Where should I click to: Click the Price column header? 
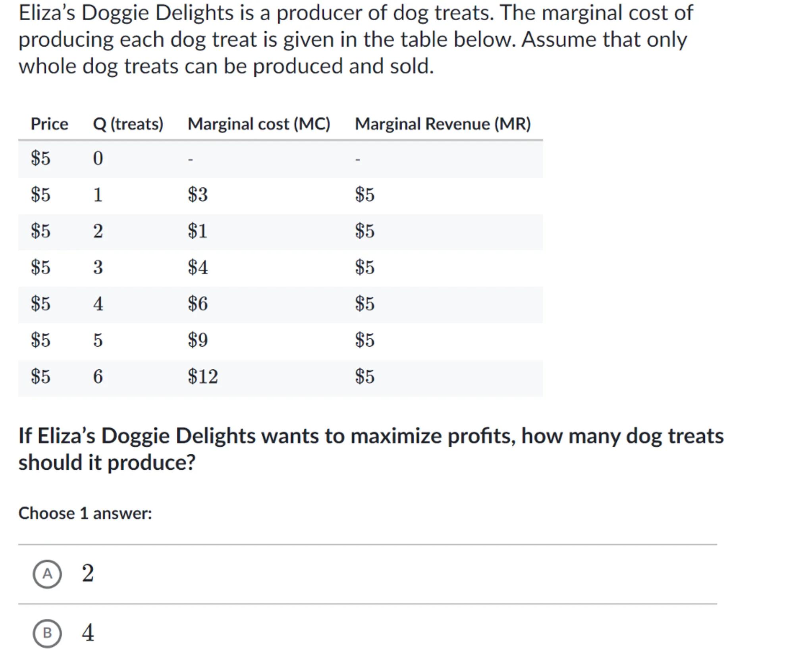pos(49,124)
